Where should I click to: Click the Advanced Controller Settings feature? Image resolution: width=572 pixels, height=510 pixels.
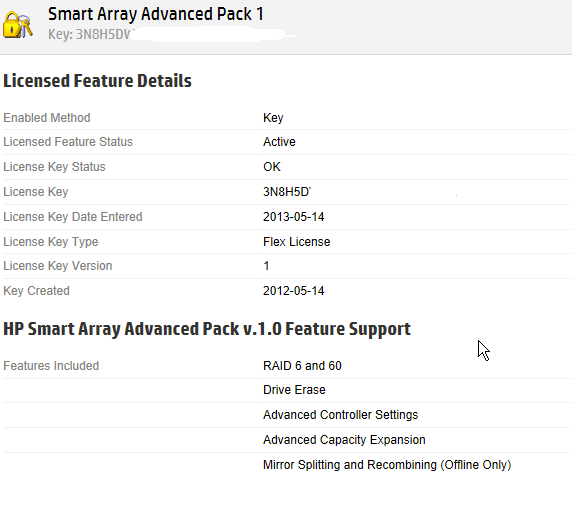pos(341,415)
